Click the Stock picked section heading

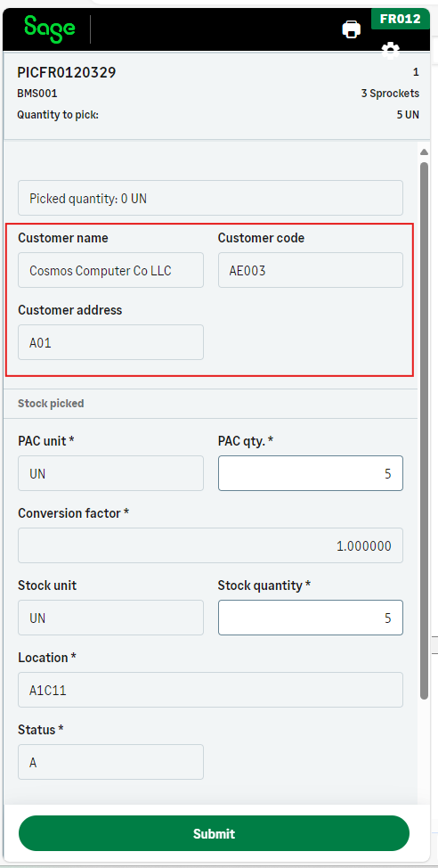click(x=51, y=404)
